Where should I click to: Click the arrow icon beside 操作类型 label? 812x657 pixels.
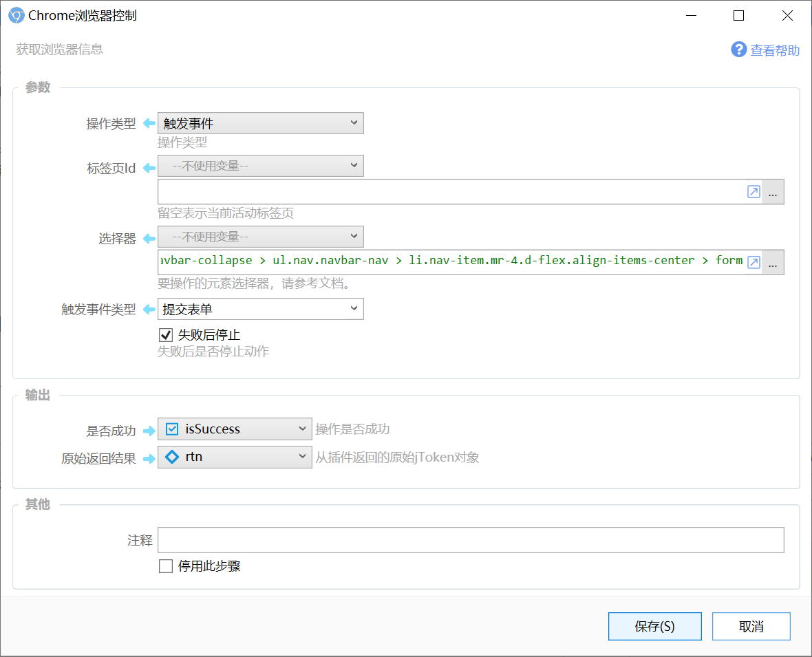(149, 124)
